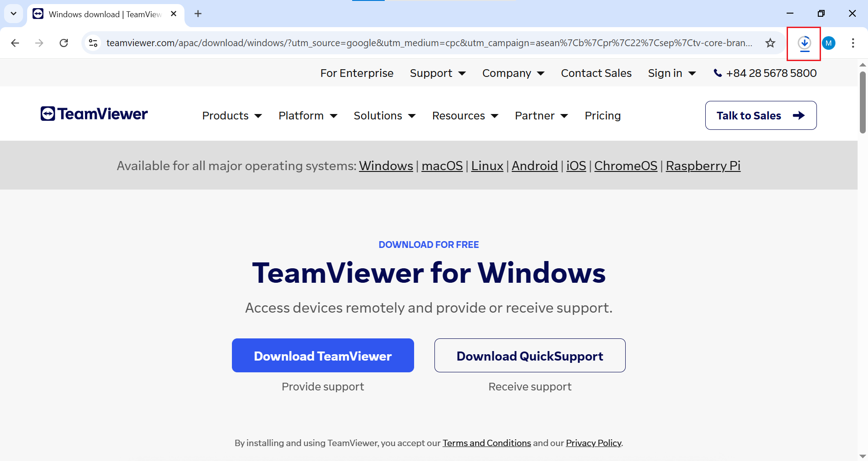Open the tab search chevron
Screen dimensions: 868x461
[14, 14]
